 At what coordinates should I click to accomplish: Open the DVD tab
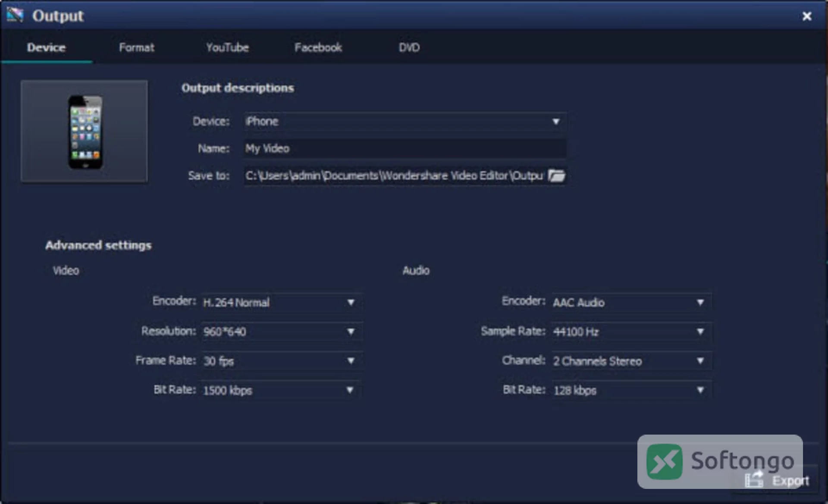[x=409, y=47]
